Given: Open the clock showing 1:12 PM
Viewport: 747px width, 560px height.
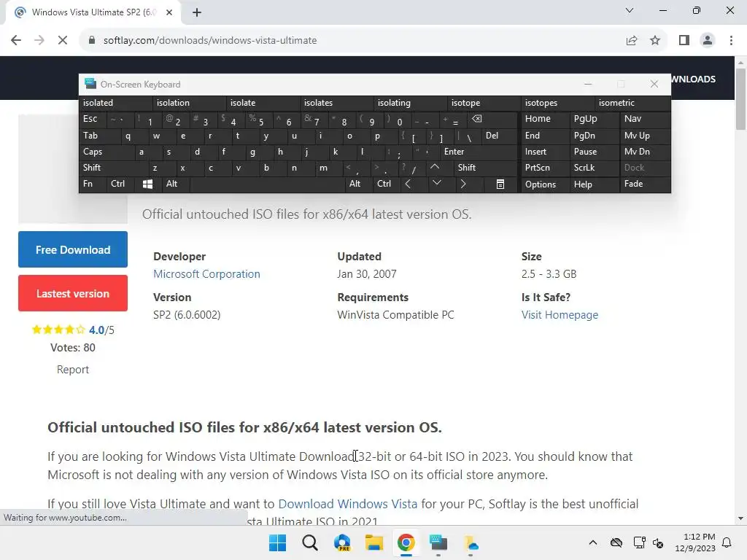Looking at the screenshot, I should click(x=695, y=542).
